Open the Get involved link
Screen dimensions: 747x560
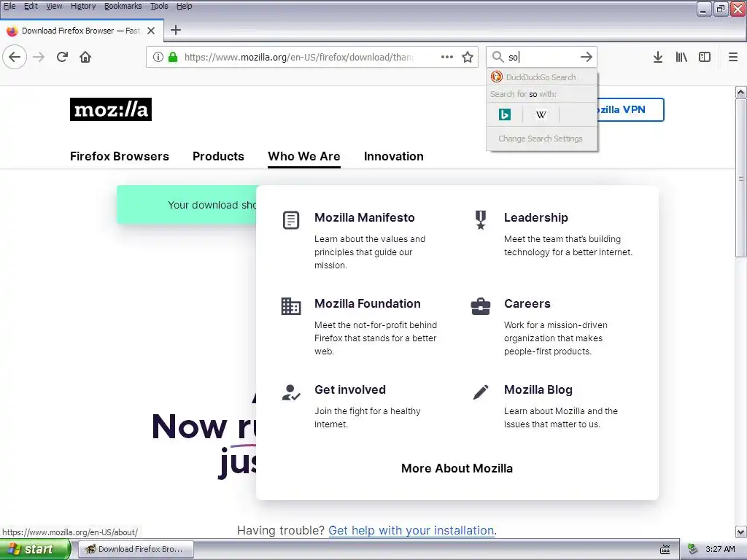point(350,389)
